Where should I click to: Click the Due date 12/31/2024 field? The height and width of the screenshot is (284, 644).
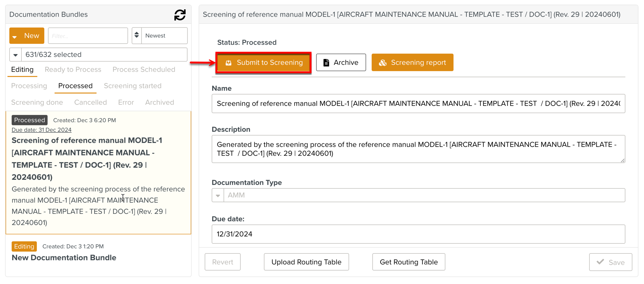coord(418,234)
